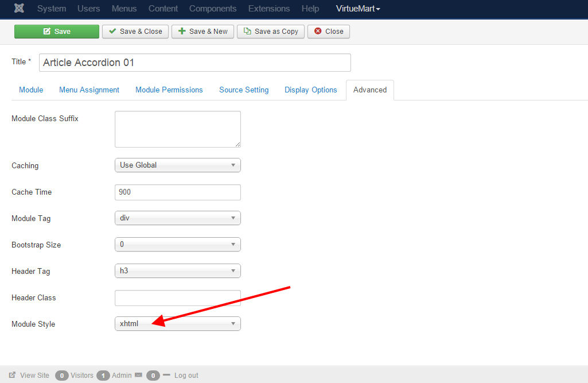Image resolution: width=588 pixels, height=383 pixels.
Task: Click the View Site external link icon
Action: [13, 375]
